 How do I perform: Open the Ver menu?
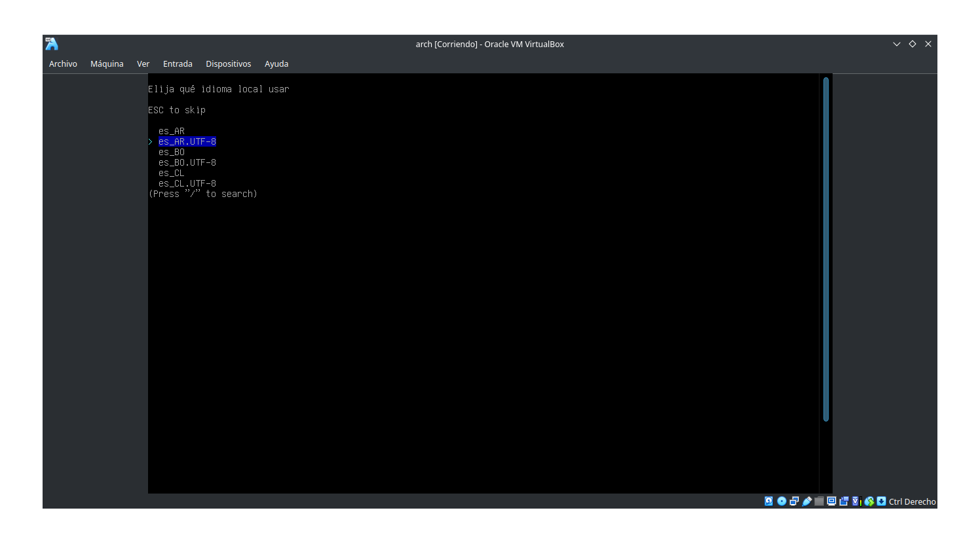click(x=143, y=63)
